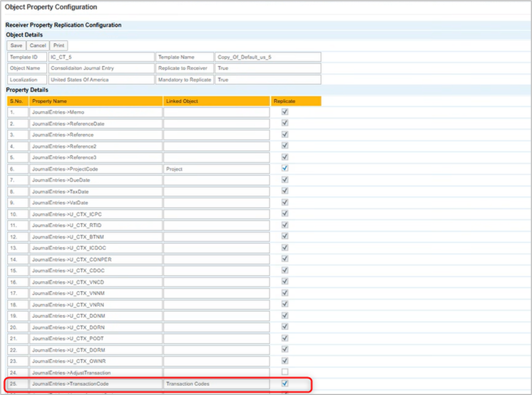
Task: Uncheck Replicate for U_CTX_OWNR row
Action: pos(285,361)
